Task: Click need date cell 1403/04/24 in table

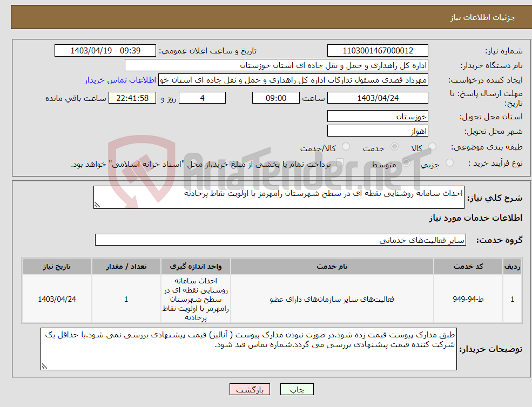Action: coord(57,299)
